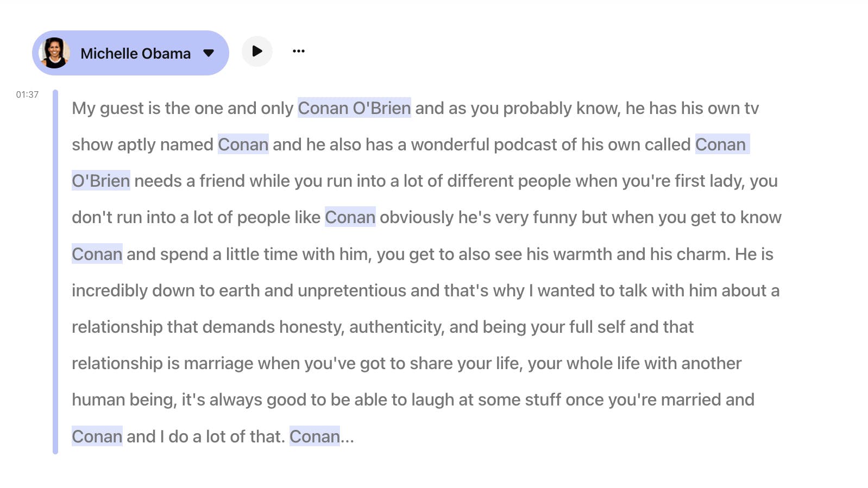Click the trailing highlighted Conan before the ellipsis
Screen dimensions: 868x488
pyautogui.click(x=315, y=436)
